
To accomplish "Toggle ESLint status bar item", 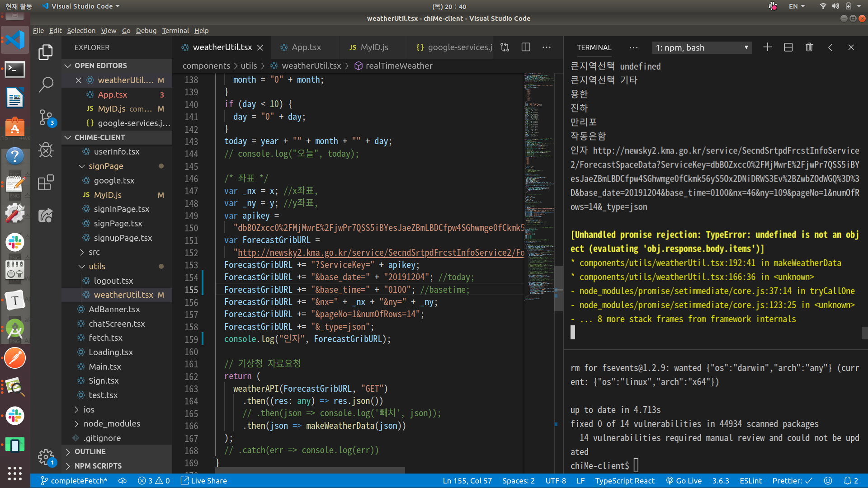I will pyautogui.click(x=750, y=481).
